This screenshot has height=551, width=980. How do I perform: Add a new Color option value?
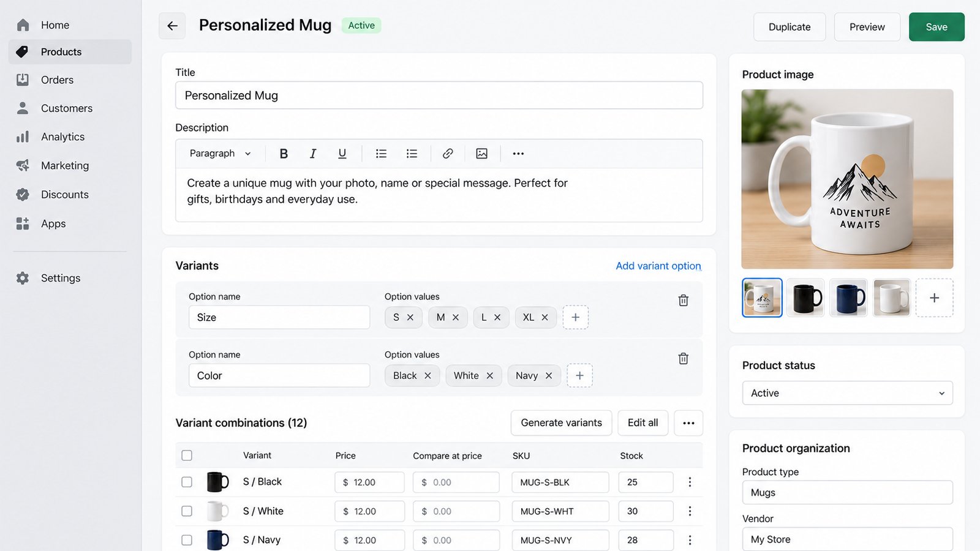point(579,375)
